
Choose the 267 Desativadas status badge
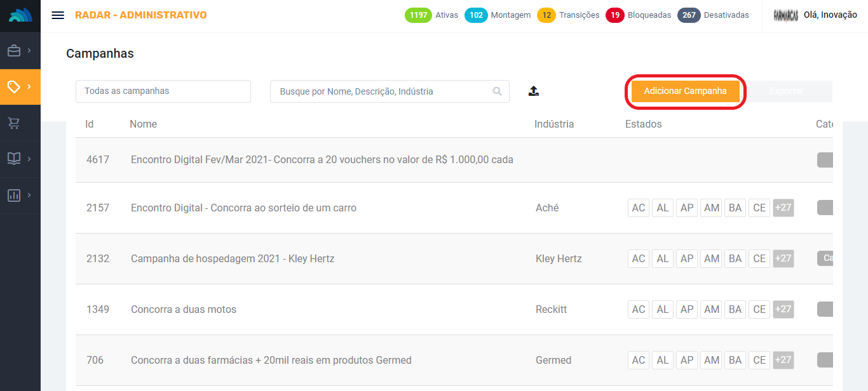(689, 15)
